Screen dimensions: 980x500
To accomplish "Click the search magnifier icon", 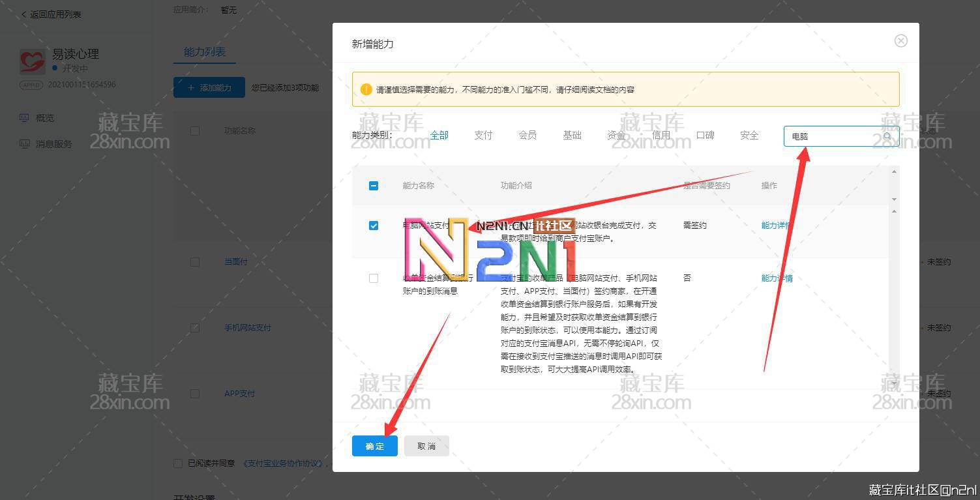I will 887,136.
